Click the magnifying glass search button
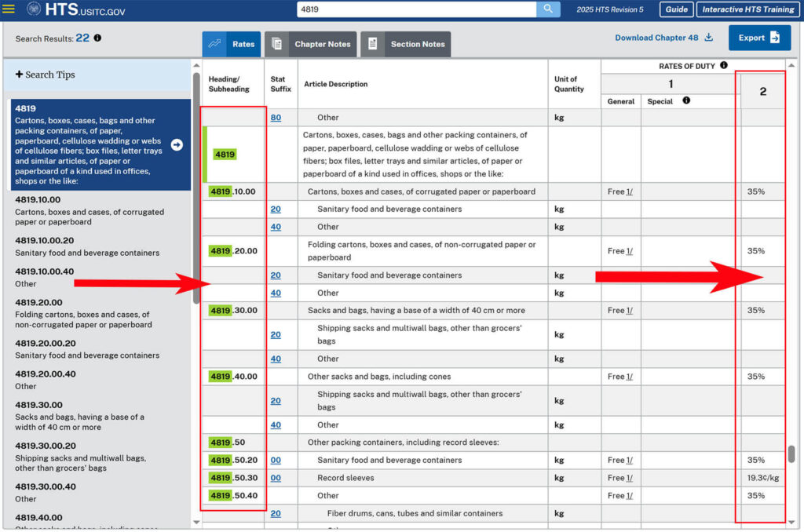 548,9
